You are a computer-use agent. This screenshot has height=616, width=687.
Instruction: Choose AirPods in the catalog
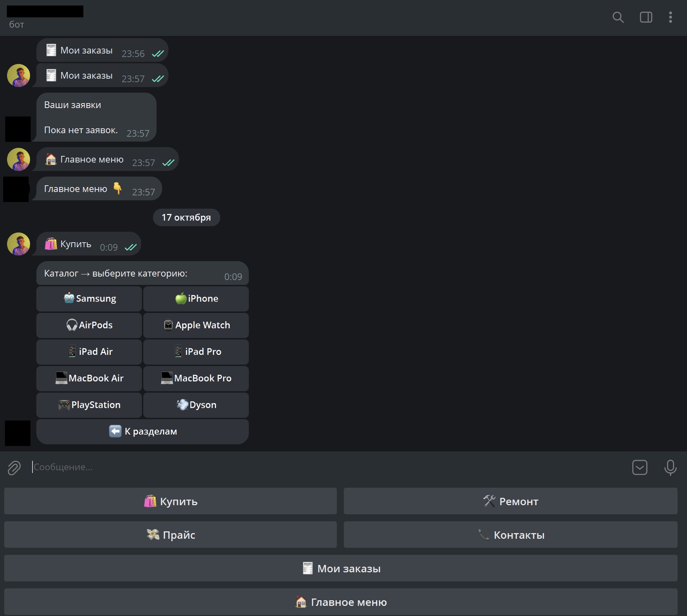pos(89,325)
